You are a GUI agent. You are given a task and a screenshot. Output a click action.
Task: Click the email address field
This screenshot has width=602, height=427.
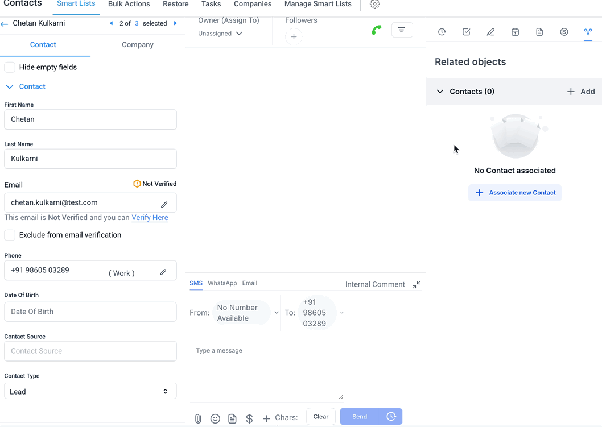pyautogui.click(x=91, y=202)
